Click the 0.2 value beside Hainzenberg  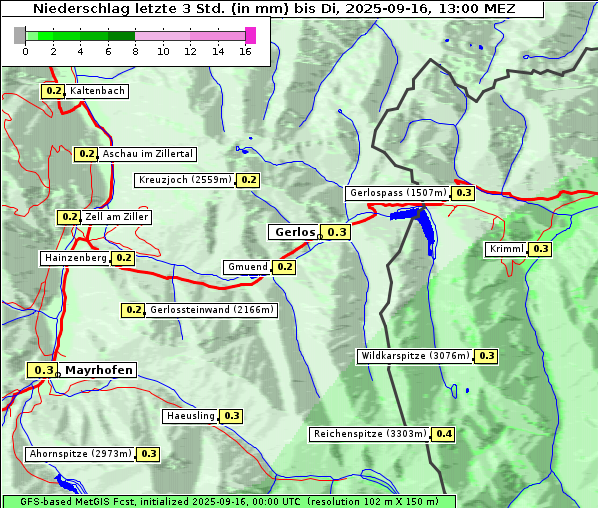[x=123, y=258]
